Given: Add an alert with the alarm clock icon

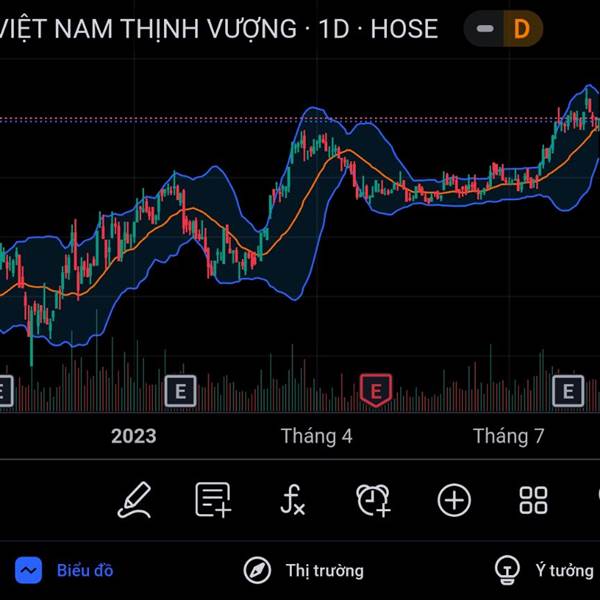Looking at the screenshot, I should tap(373, 500).
